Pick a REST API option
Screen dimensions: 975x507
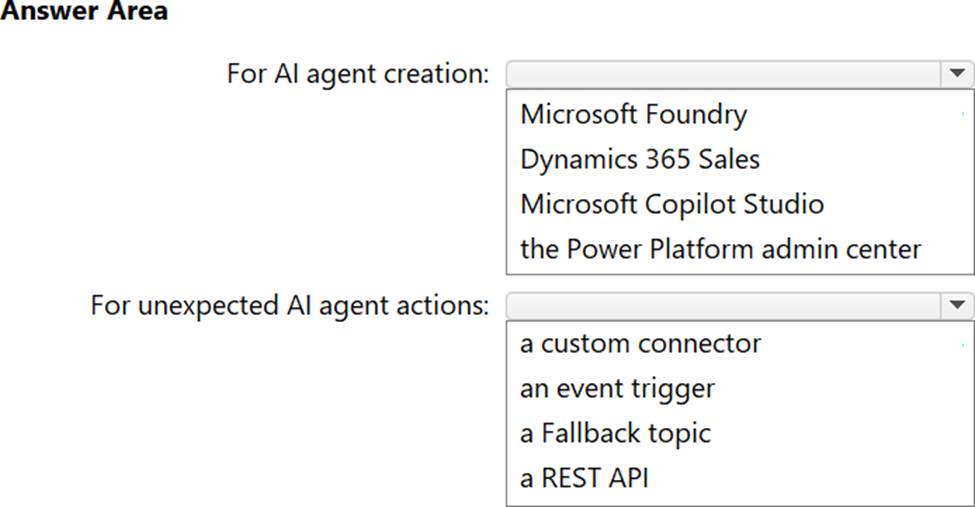tap(584, 478)
